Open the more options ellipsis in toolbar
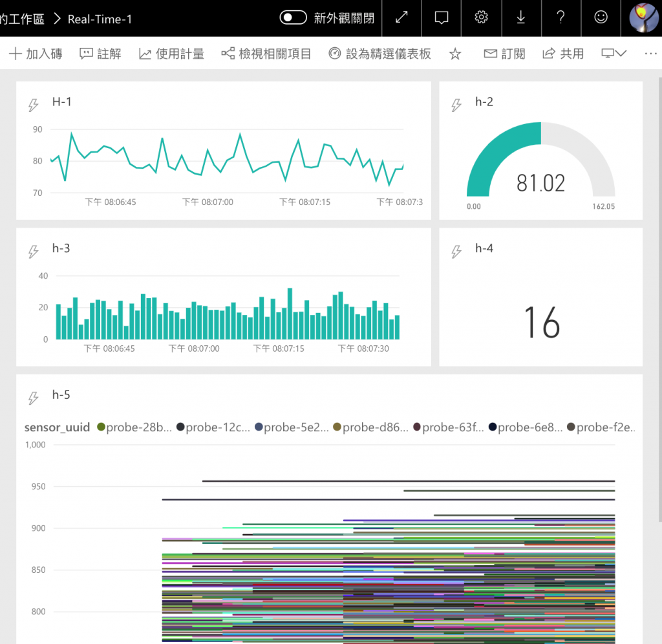 pos(650,54)
